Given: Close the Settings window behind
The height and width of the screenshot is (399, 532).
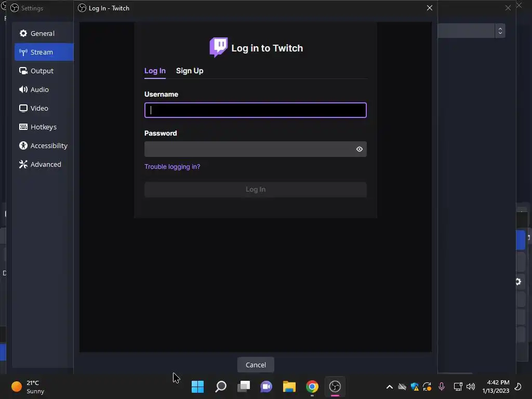Looking at the screenshot, I should [x=508, y=8].
